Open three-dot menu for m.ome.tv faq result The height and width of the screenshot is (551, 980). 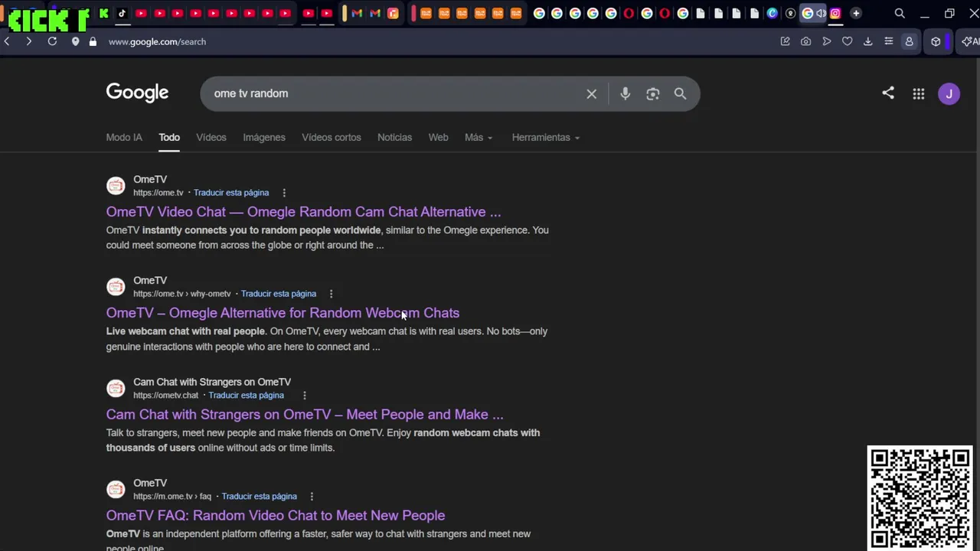[x=312, y=497]
